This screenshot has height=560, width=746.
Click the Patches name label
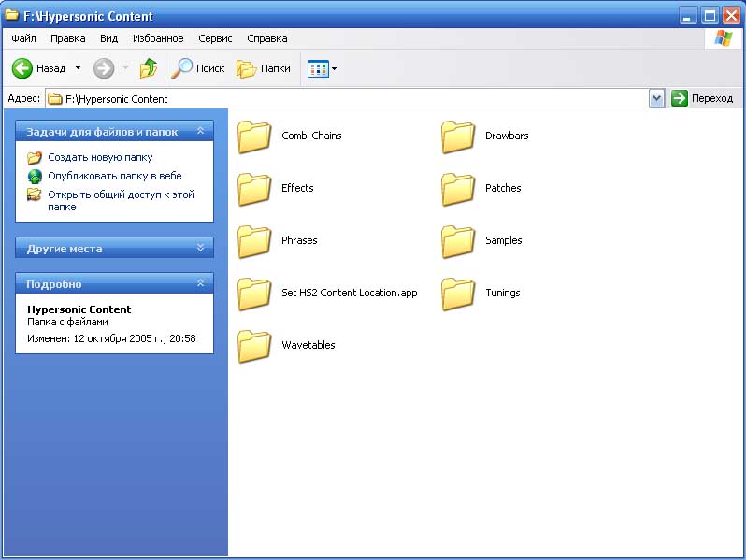pos(503,188)
